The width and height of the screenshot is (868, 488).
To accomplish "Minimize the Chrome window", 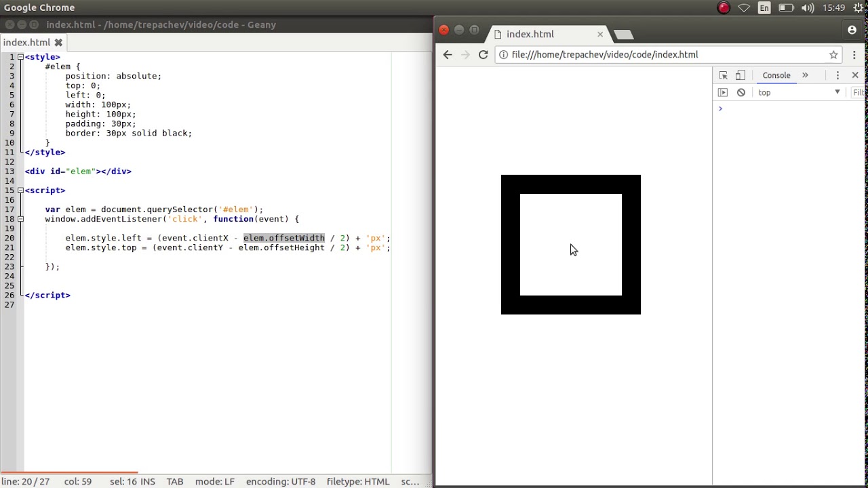I will click(459, 30).
